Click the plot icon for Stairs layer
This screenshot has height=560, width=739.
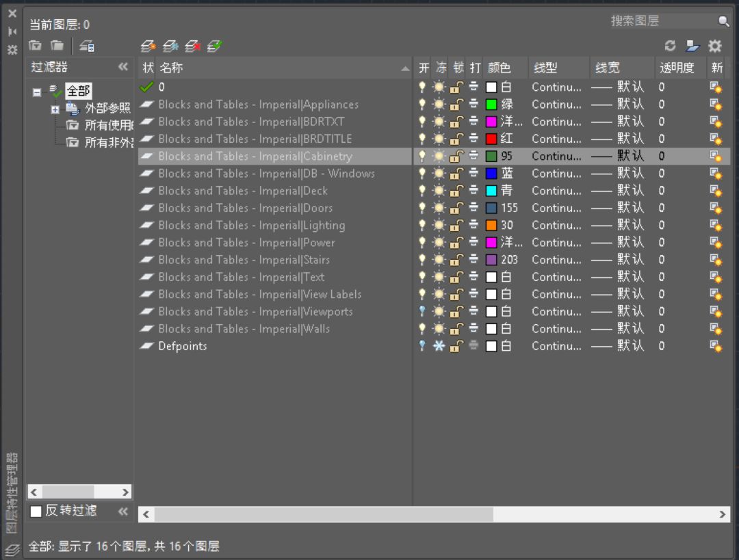(474, 260)
